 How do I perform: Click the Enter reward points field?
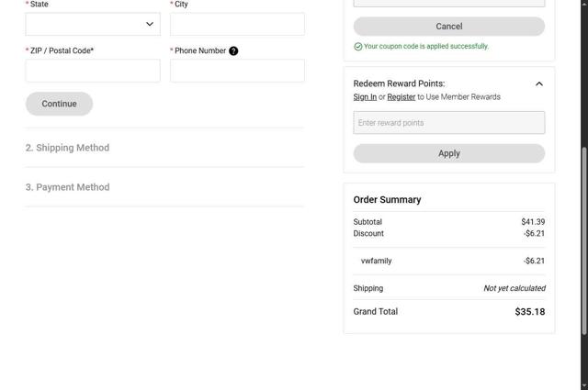[x=449, y=123]
